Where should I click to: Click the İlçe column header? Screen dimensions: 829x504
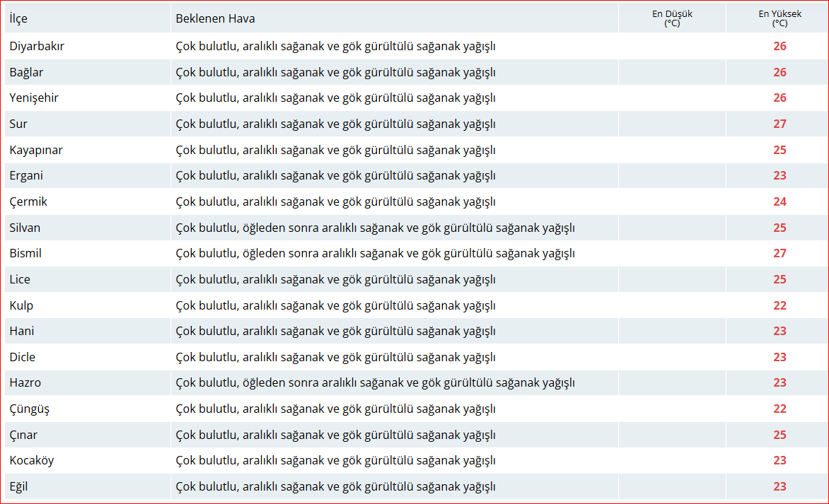[18, 18]
